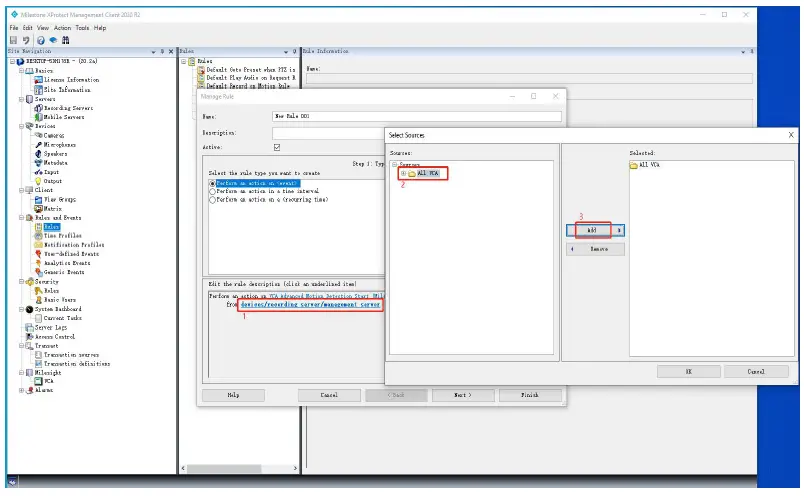
Task: Open the Cameras device node
Action: (x=54, y=135)
